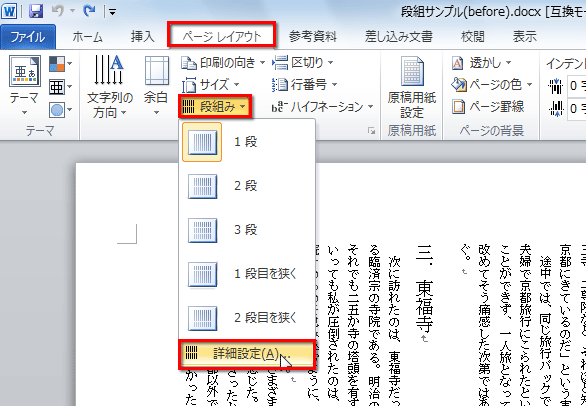Choose 1 段目を狭く column option
Viewport: 586px width, 406px height.
coord(247,274)
